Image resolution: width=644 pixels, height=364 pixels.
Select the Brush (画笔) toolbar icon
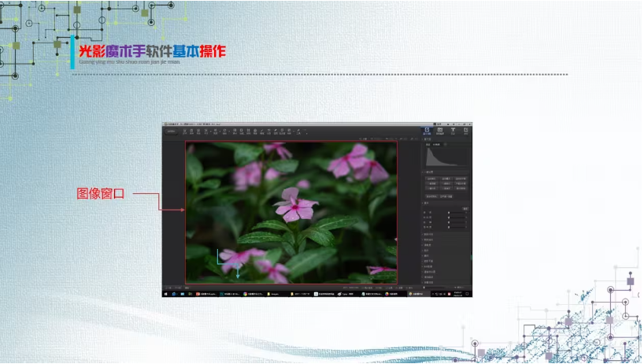tap(261, 132)
